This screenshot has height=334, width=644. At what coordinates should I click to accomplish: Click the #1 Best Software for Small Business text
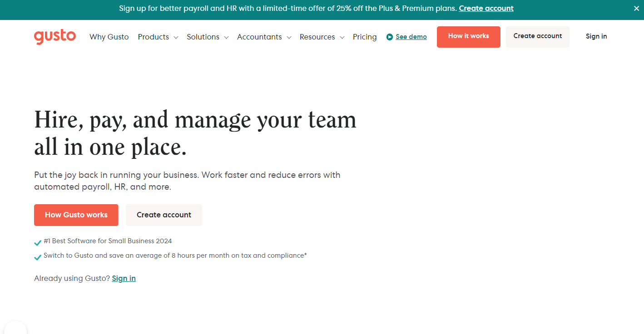[x=108, y=241]
